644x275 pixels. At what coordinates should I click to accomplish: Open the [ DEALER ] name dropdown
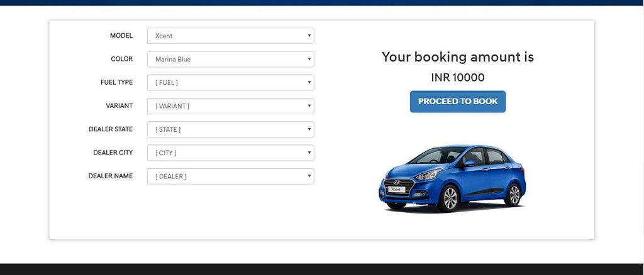coord(230,176)
